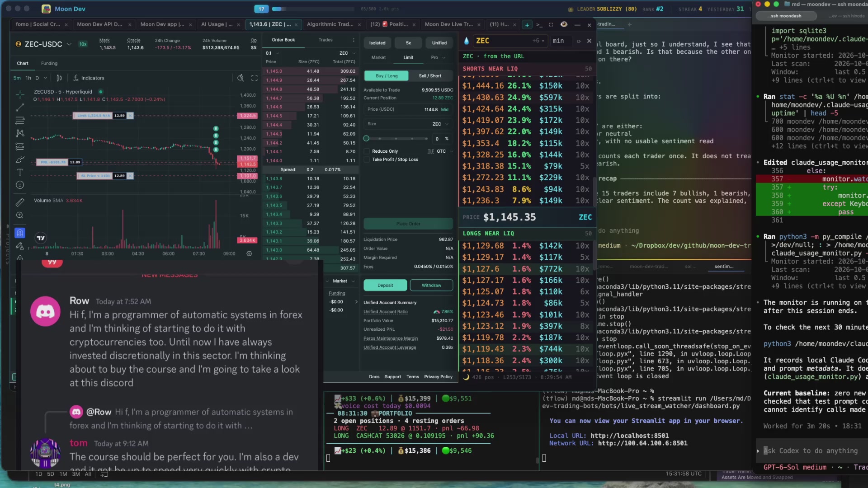
Task: Open order book three-dot menu
Action: [354, 40]
